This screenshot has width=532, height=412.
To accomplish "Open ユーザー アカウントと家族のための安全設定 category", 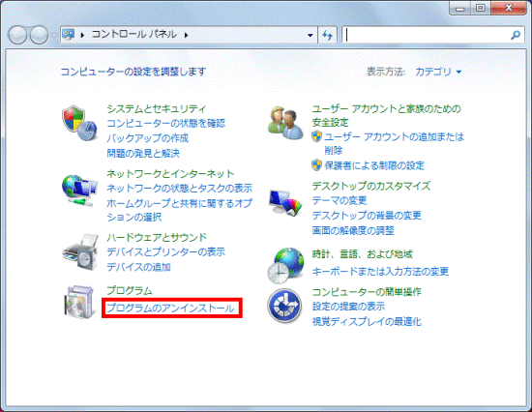I will click(387, 115).
